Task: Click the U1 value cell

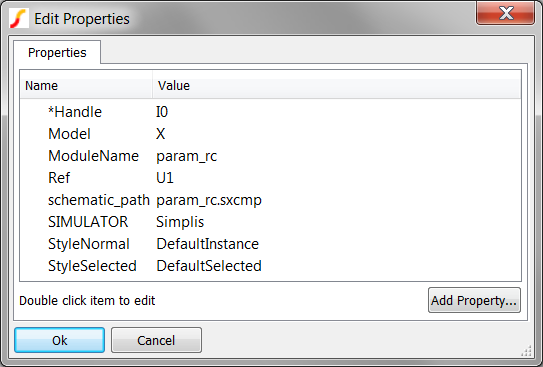Action: (164, 178)
